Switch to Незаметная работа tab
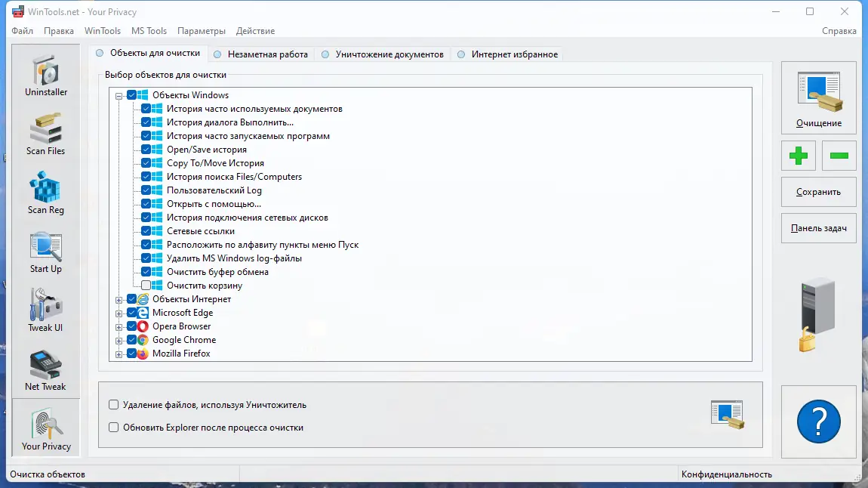 click(x=260, y=54)
